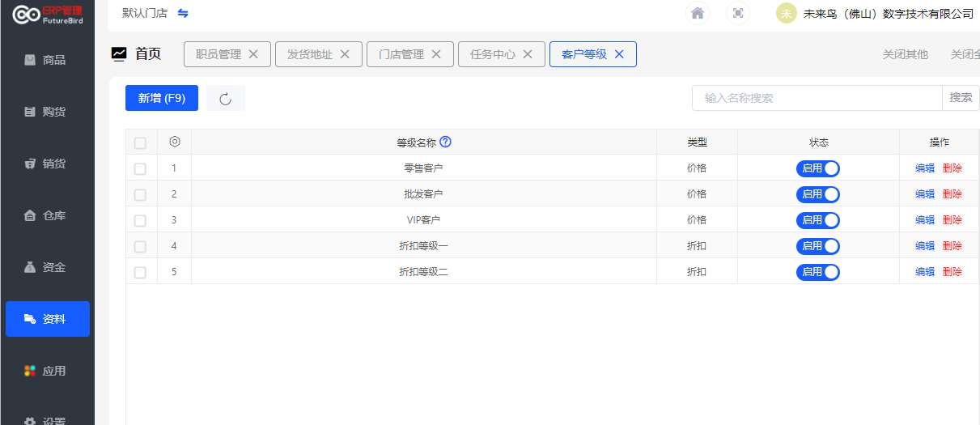
Task: Disable the 零售客户 status switch
Action: pos(818,168)
